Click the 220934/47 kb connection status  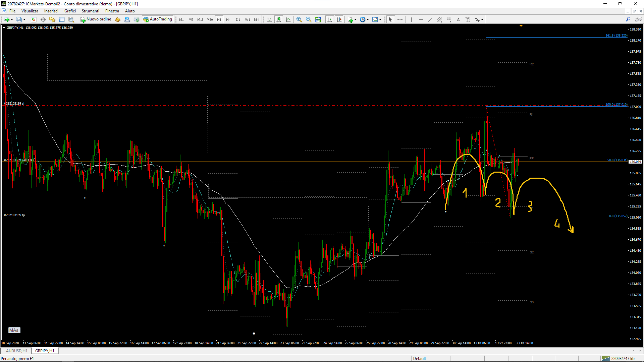click(619, 359)
